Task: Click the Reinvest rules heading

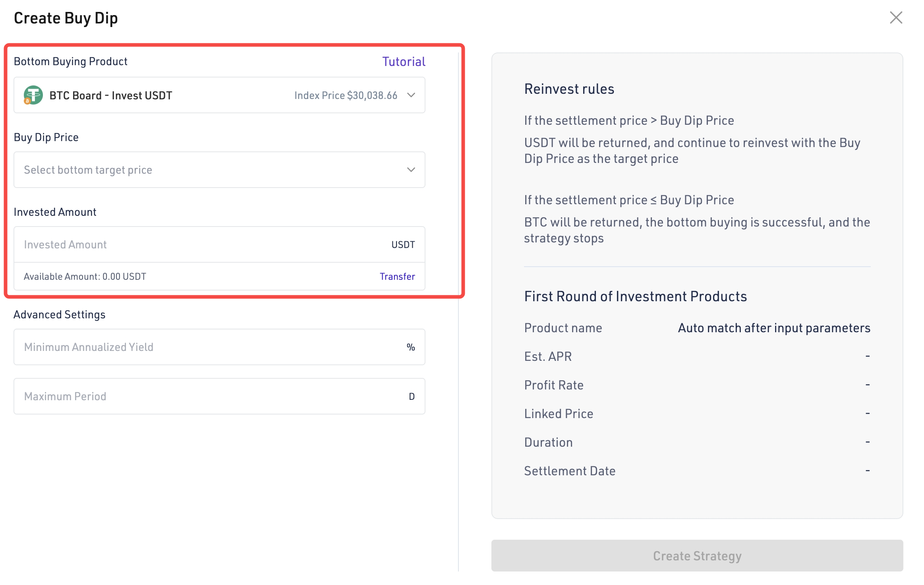Action: pyautogui.click(x=569, y=89)
